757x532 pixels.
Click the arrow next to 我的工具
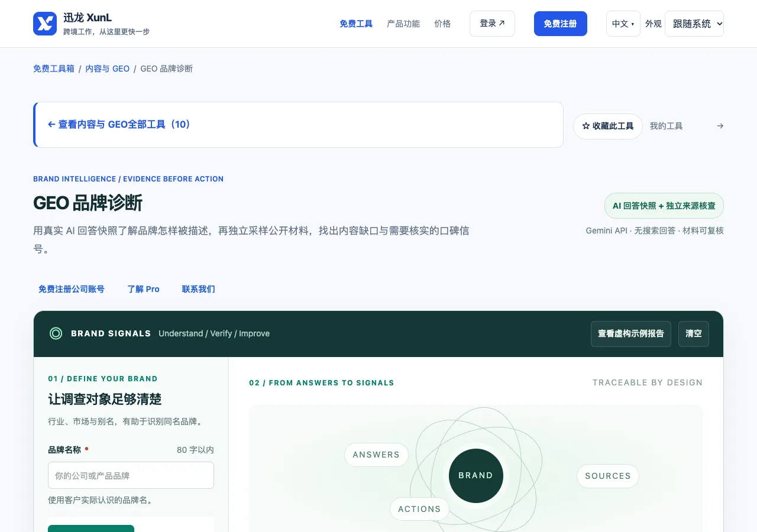(720, 126)
